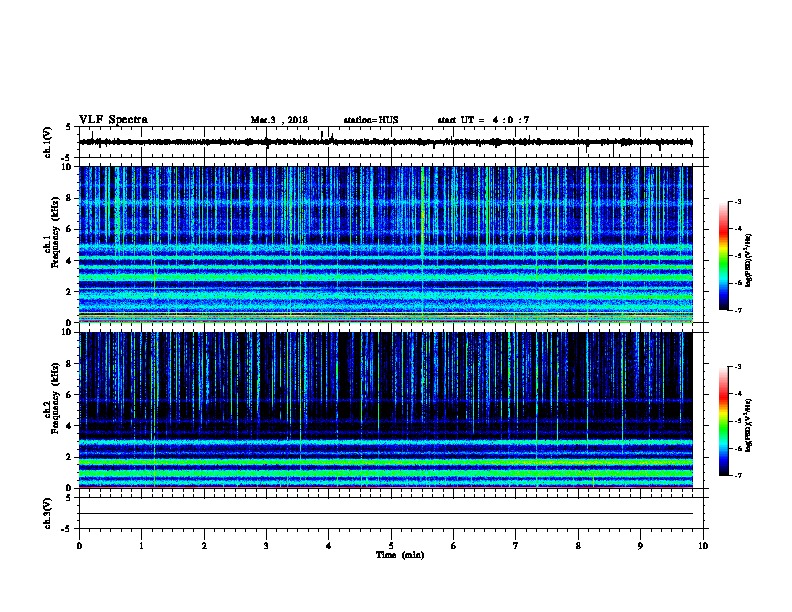Click time axis tick label "6"

coord(453,546)
